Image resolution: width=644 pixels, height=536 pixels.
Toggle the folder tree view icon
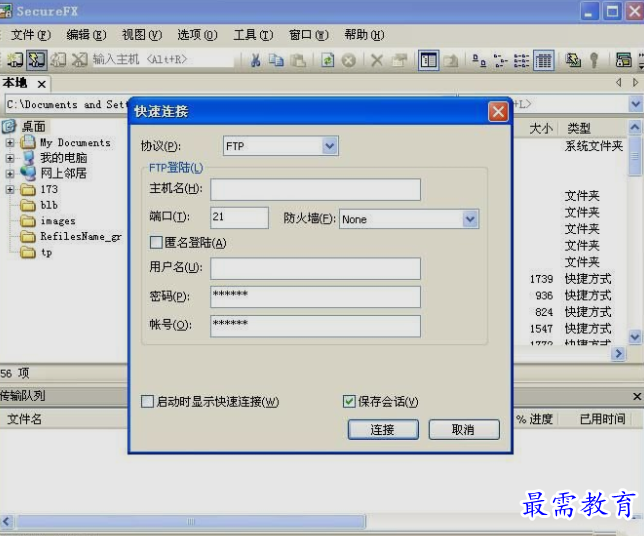point(428,61)
